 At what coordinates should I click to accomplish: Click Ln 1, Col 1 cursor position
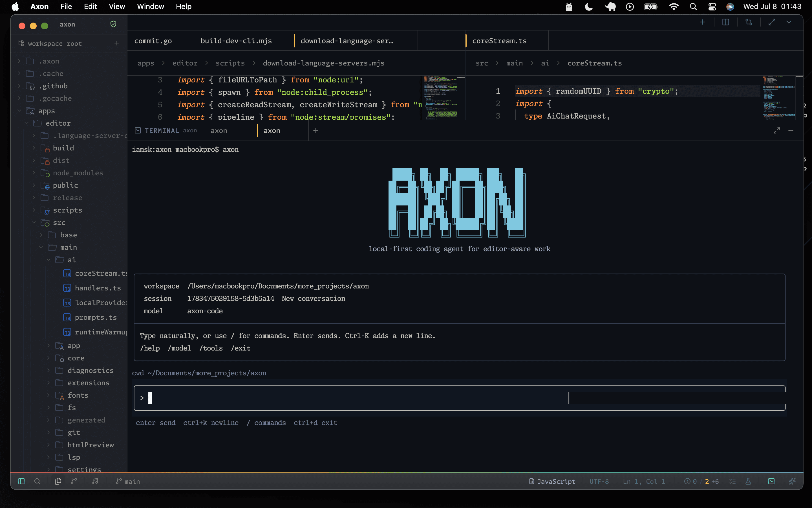click(x=644, y=481)
